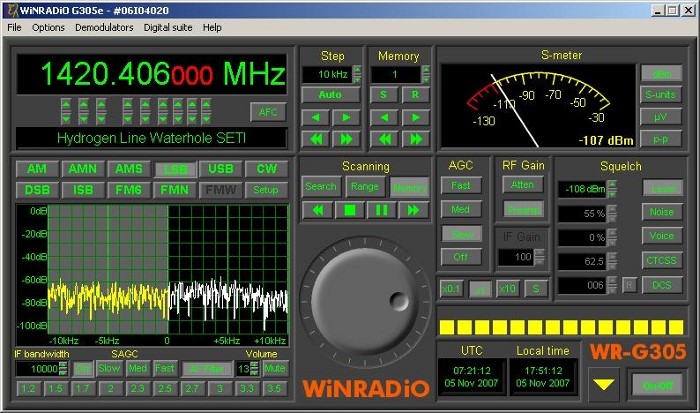Click the Step single left arrow
This screenshot has height=413, width=700.
coord(317,117)
